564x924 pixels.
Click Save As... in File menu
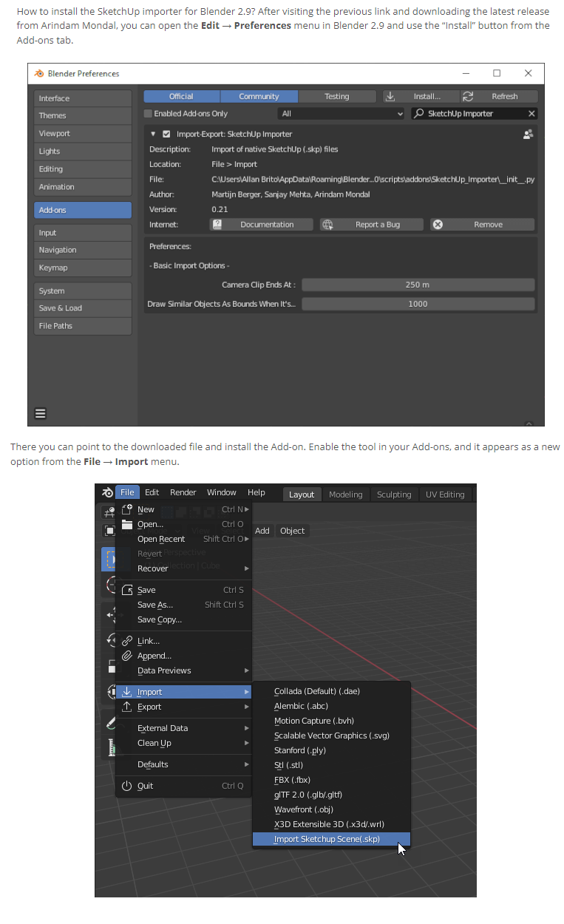point(184,605)
